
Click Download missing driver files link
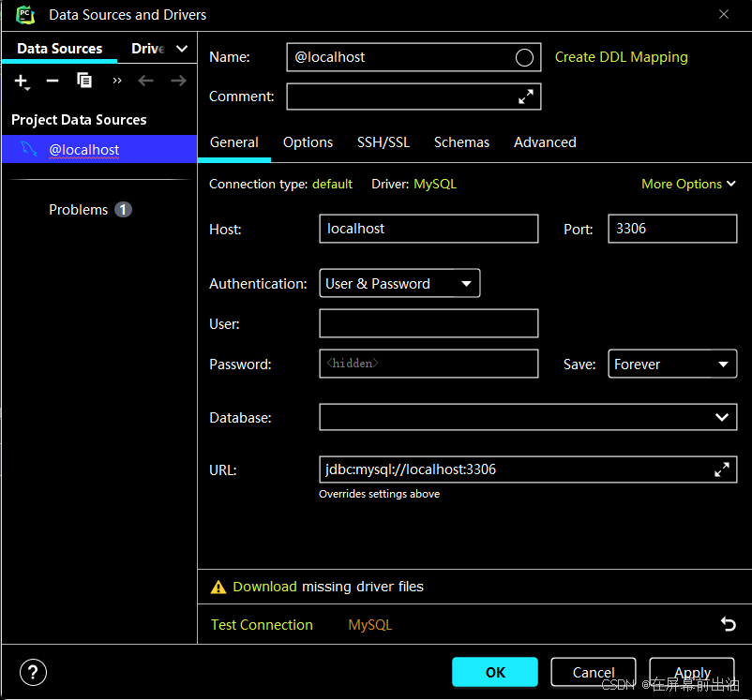click(264, 587)
